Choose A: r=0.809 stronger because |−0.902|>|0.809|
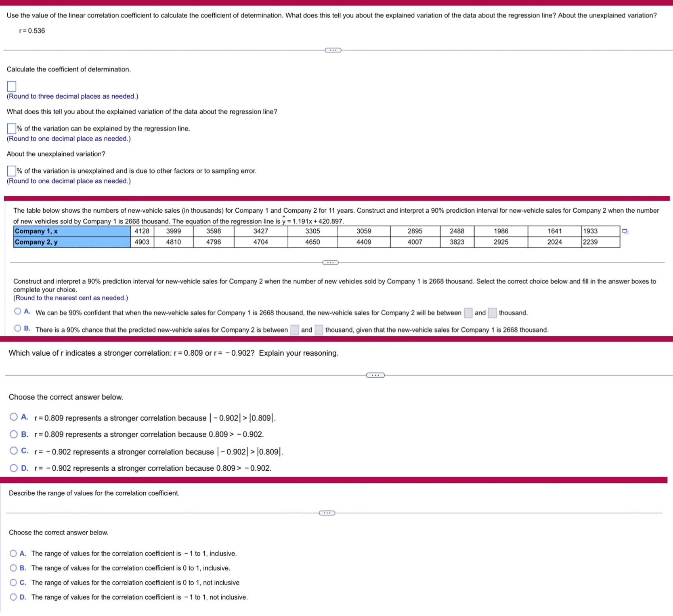673x616 pixels. pyautogui.click(x=14, y=417)
